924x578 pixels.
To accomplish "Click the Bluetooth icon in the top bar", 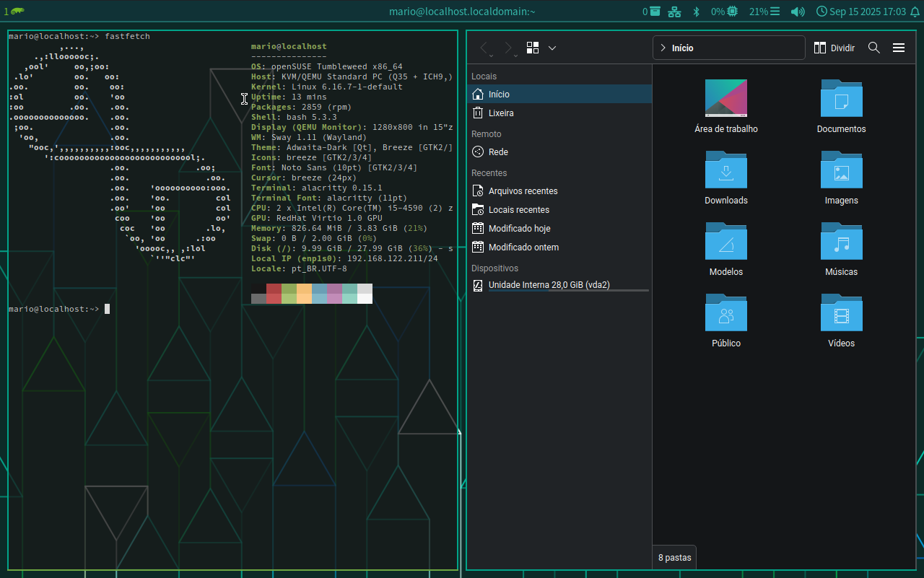I will [697, 12].
